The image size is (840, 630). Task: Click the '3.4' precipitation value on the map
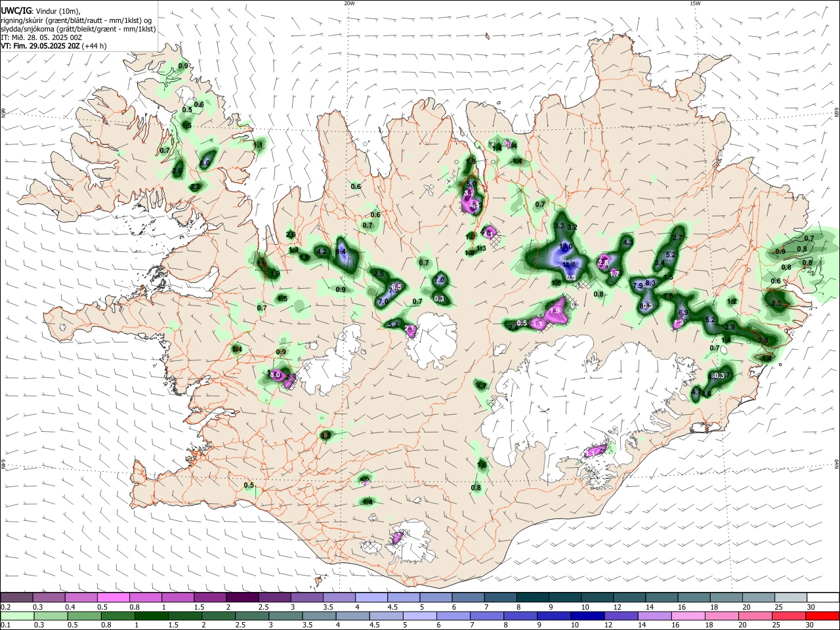[660, 262]
